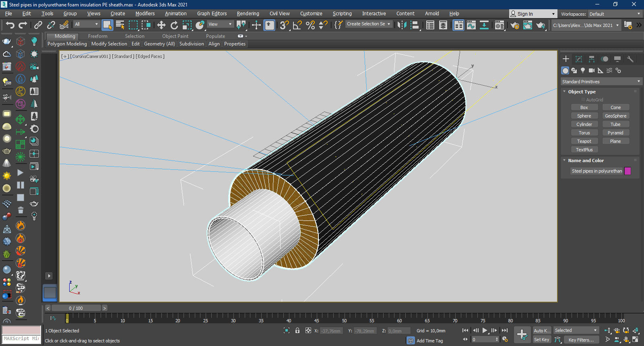Click the Mirror tool icon
The width and height of the screenshot is (644, 346).
(402, 25)
